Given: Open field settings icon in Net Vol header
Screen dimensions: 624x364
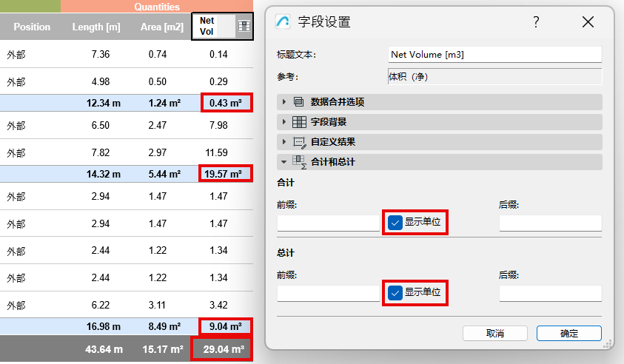Looking at the screenshot, I should coord(244,26).
